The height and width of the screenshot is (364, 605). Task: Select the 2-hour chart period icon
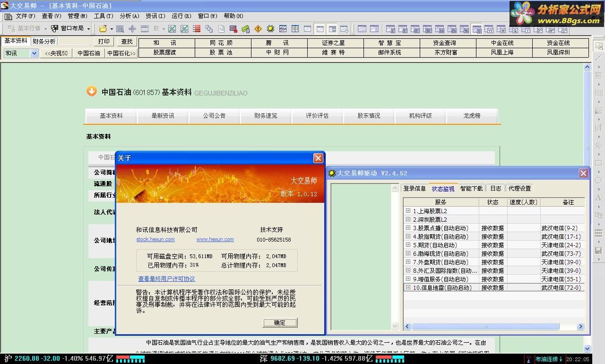(x=452, y=29)
